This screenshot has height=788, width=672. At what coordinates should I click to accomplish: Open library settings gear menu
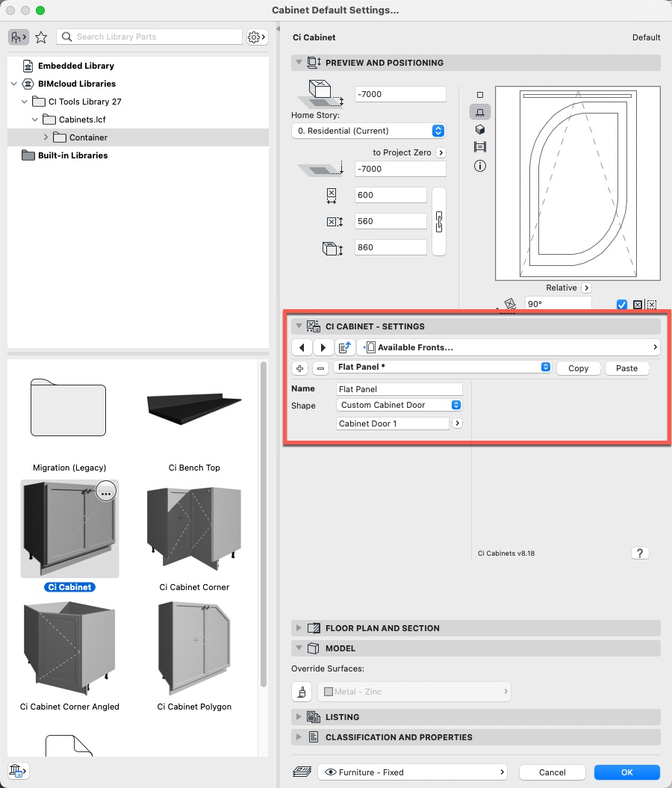point(257,37)
